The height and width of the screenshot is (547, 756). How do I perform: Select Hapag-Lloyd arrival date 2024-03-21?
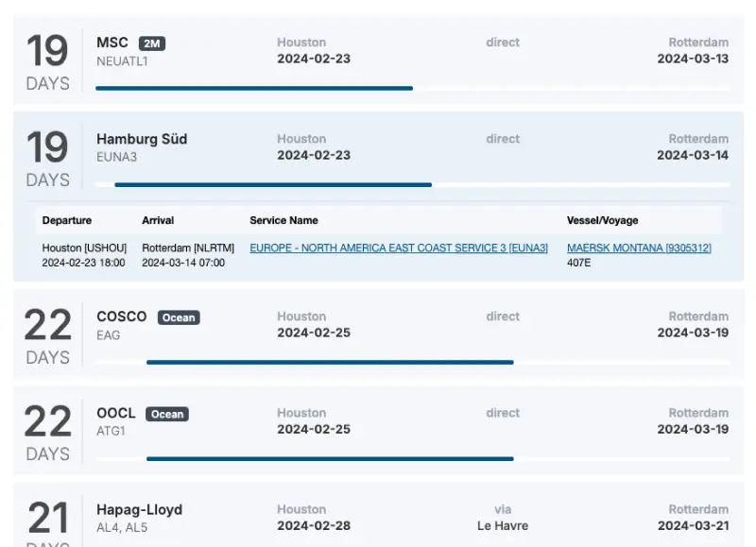click(693, 525)
